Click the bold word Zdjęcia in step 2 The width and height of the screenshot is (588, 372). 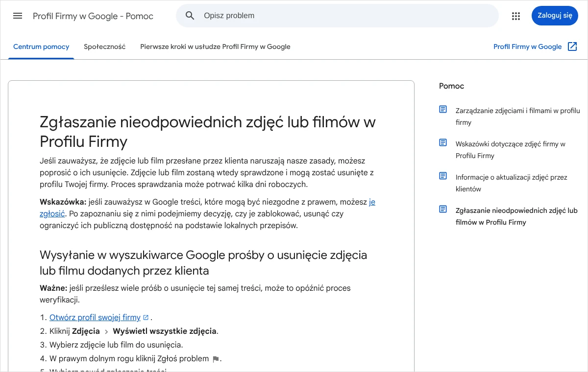coord(86,331)
